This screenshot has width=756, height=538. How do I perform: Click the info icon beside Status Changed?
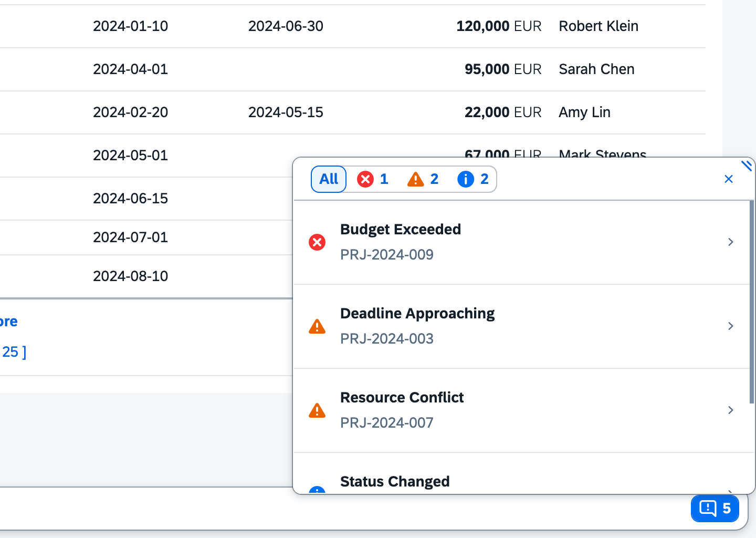point(317,492)
